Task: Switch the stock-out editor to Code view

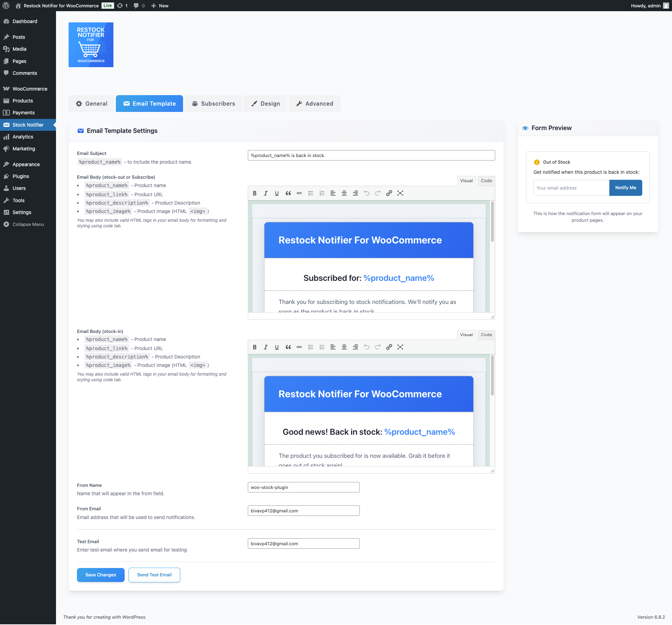Action: (486, 180)
